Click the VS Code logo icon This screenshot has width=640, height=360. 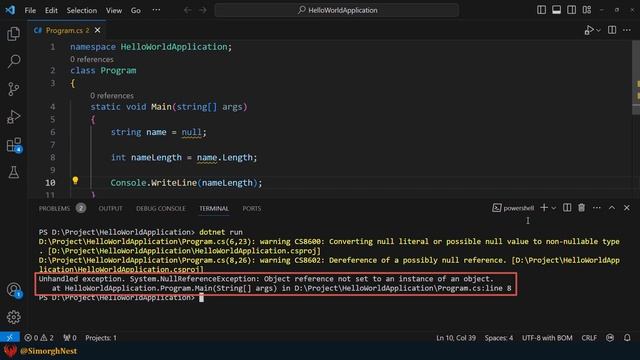coord(10,10)
